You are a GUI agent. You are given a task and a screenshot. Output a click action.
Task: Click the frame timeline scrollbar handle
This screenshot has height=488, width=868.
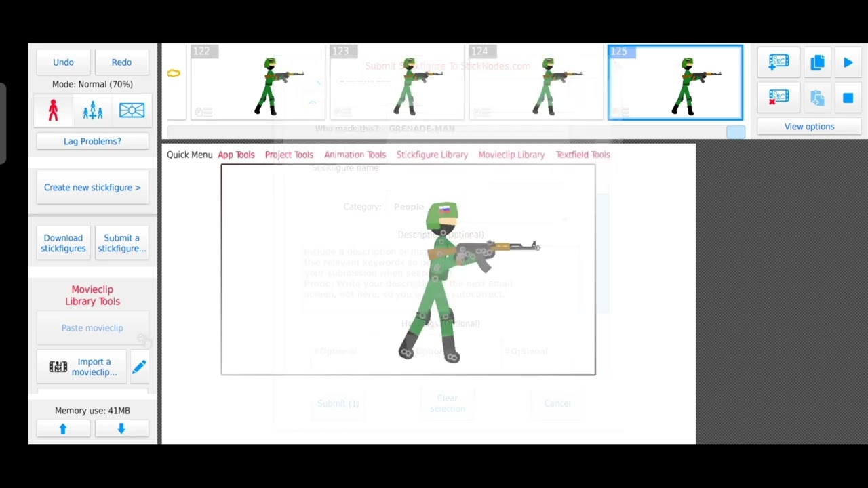pyautogui.click(x=736, y=132)
